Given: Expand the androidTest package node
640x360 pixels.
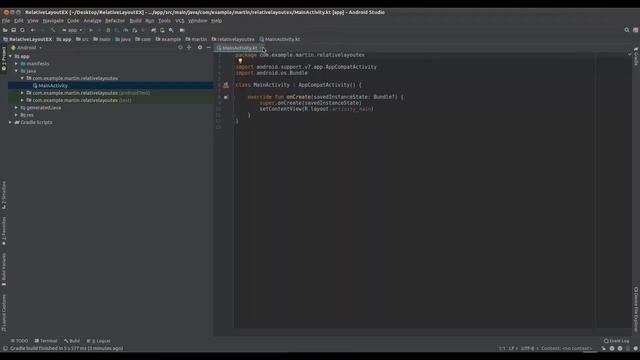Looking at the screenshot, I should click(22, 93).
